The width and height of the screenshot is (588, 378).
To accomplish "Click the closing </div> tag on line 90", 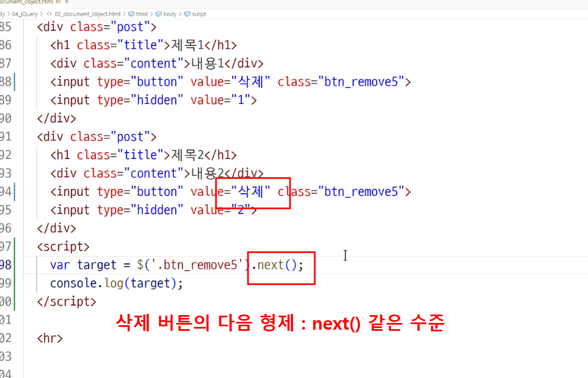I will click(57, 119).
